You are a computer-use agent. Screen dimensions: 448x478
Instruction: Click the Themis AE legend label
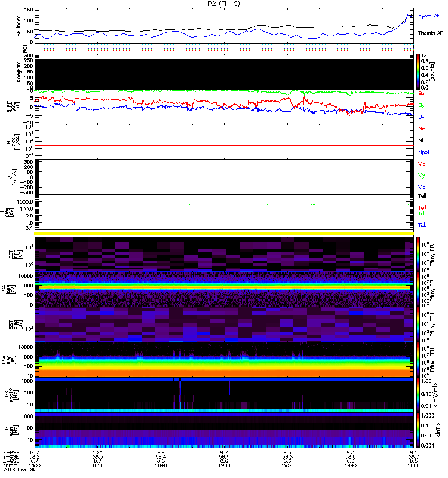[430, 34]
